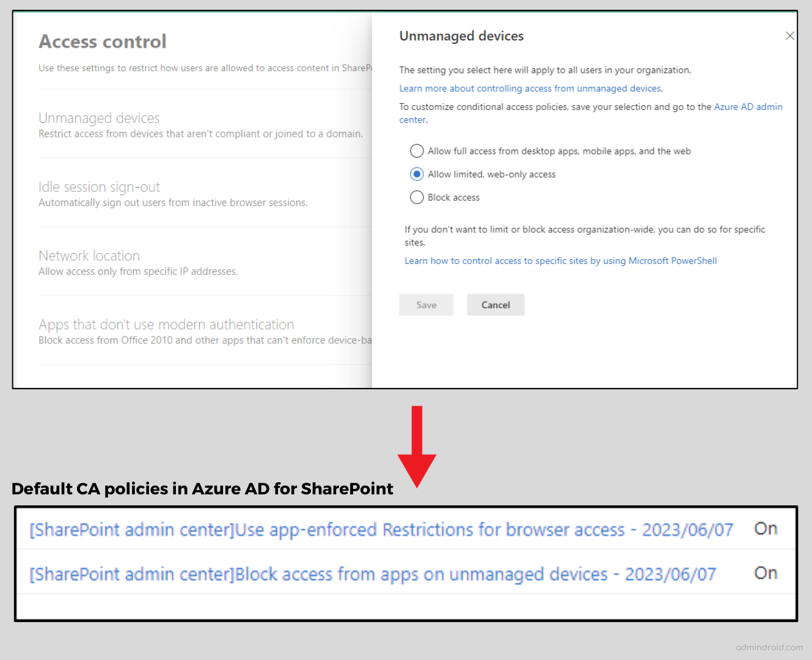
Task: Open the Network location setting
Action: [89, 255]
